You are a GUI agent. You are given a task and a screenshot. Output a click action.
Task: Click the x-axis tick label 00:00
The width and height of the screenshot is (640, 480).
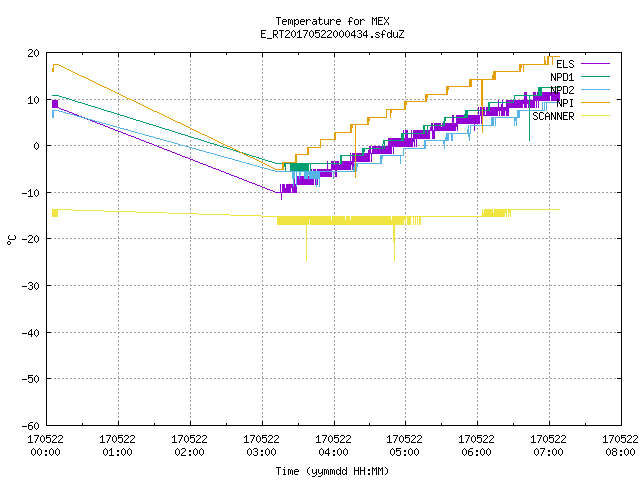(x=45, y=452)
